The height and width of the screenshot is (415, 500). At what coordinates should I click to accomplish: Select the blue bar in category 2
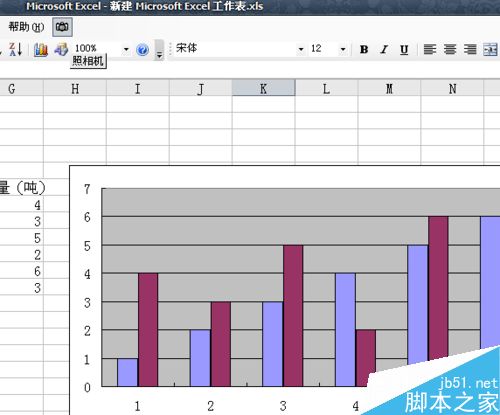[x=200, y=358]
